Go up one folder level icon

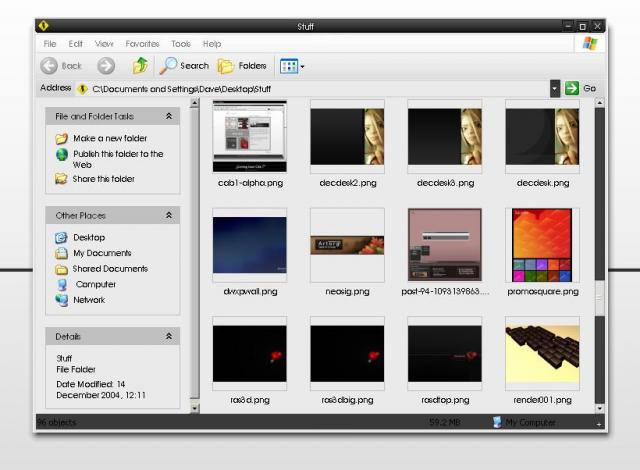tap(140, 65)
